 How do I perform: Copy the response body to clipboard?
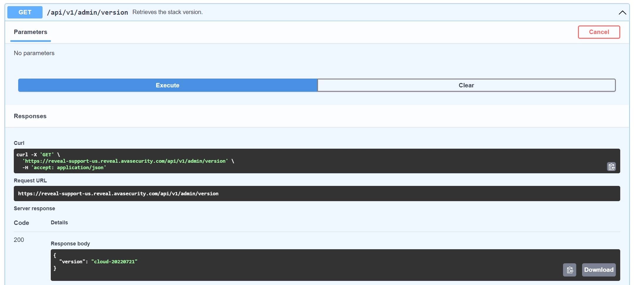coord(569,270)
